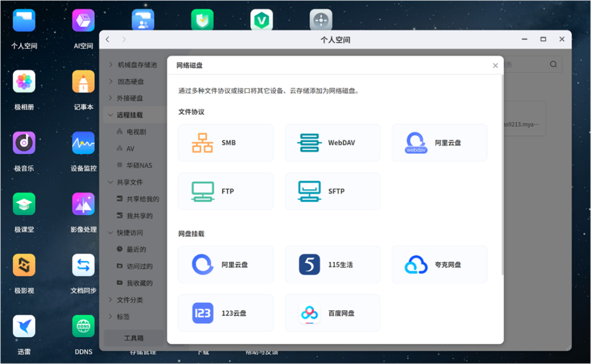
Task: Open the 记事本 notepad app
Action: pyautogui.click(x=83, y=81)
